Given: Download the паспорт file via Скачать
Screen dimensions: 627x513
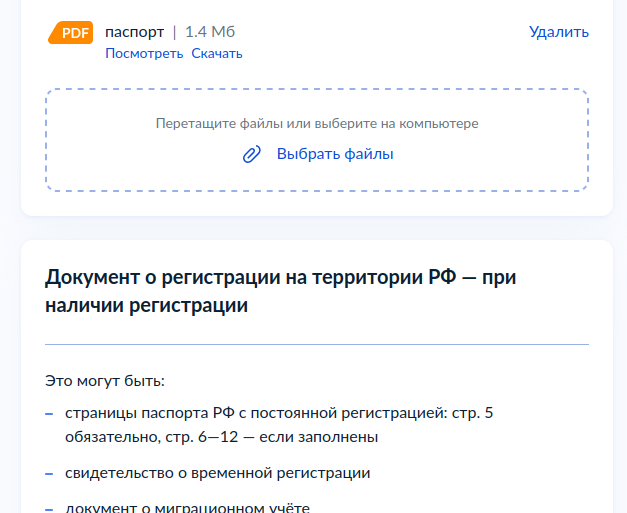Looking at the screenshot, I should click(217, 53).
